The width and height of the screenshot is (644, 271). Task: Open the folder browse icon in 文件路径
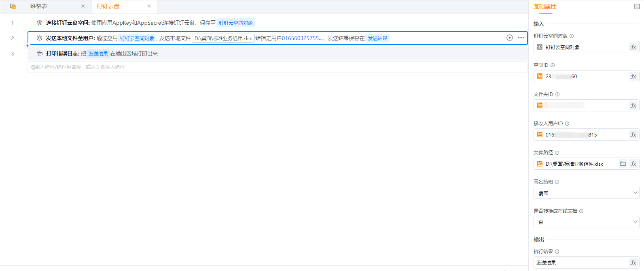pyautogui.click(x=623, y=164)
